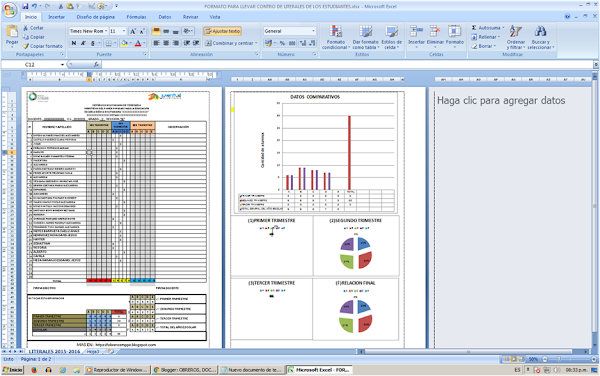Image resolution: width=600 pixels, height=376 pixels.
Task: Toggle italic K formatting
Action: [x=83, y=43]
